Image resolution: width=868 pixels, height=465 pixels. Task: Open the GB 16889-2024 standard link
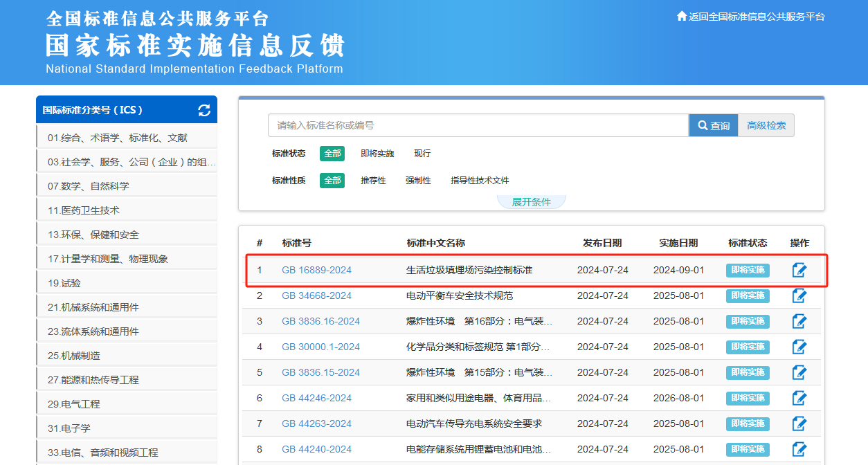(x=318, y=270)
